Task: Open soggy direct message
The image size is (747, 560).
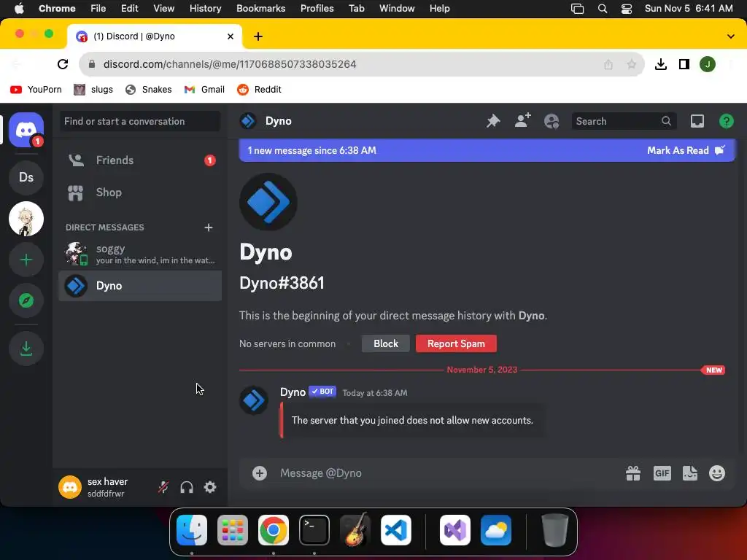Action: click(x=140, y=254)
